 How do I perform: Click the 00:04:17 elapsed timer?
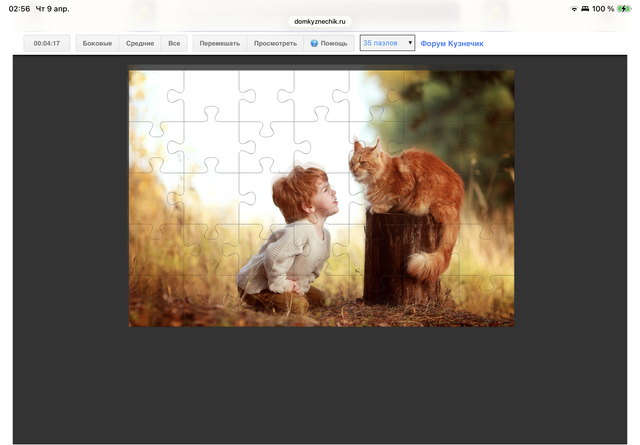(x=47, y=44)
